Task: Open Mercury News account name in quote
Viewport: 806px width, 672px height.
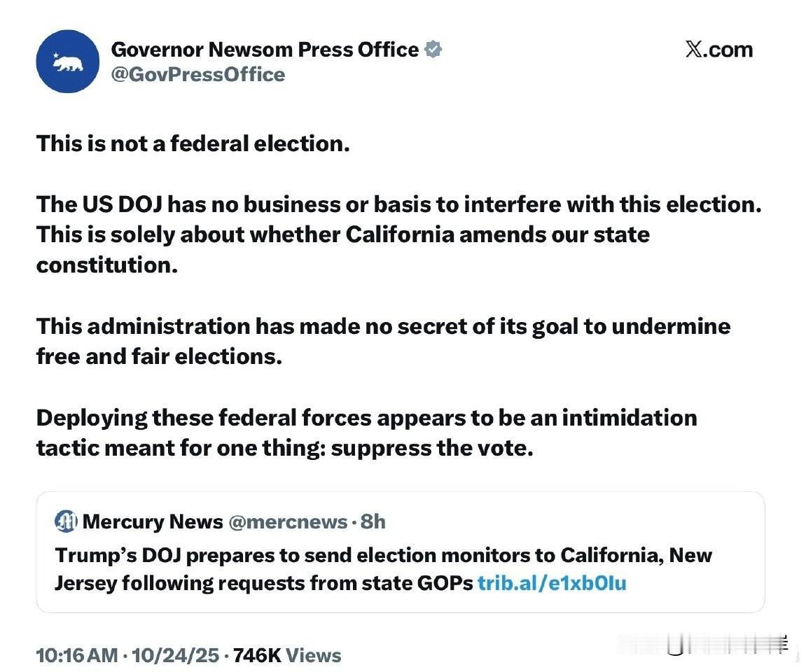Action: coord(153,521)
